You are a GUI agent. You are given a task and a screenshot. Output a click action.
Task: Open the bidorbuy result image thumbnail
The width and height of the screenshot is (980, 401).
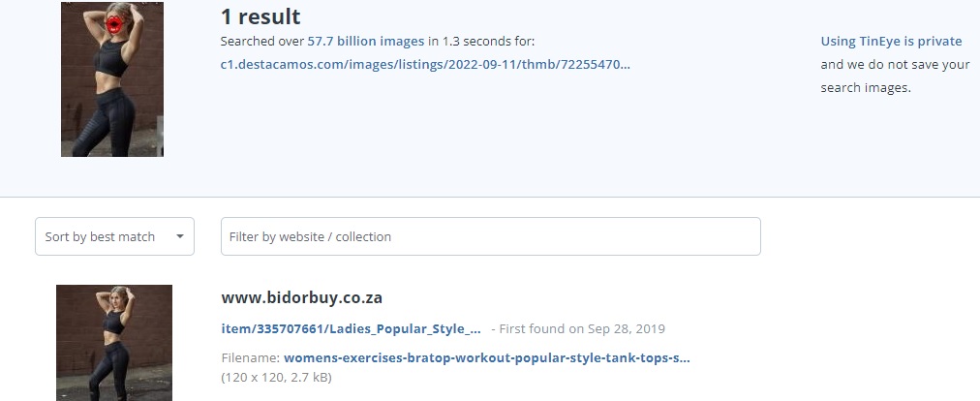113,343
